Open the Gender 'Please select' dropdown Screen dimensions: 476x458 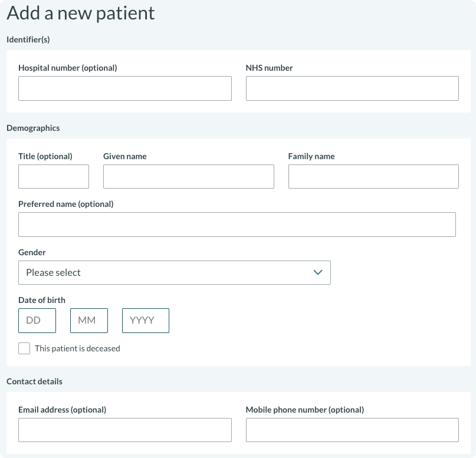click(x=175, y=272)
